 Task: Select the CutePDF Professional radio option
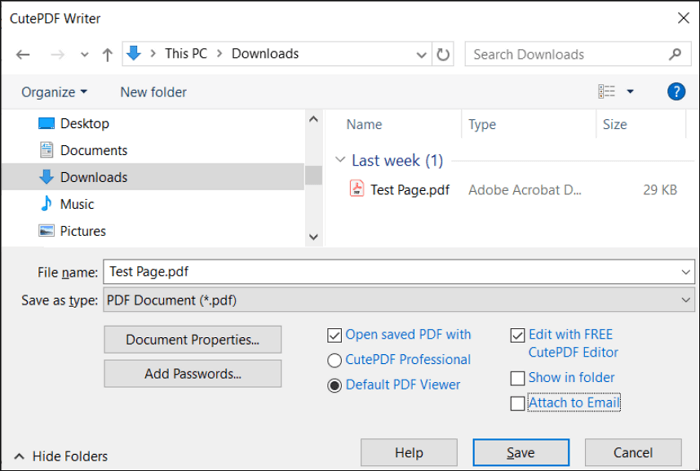pyautogui.click(x=334, y=360)
